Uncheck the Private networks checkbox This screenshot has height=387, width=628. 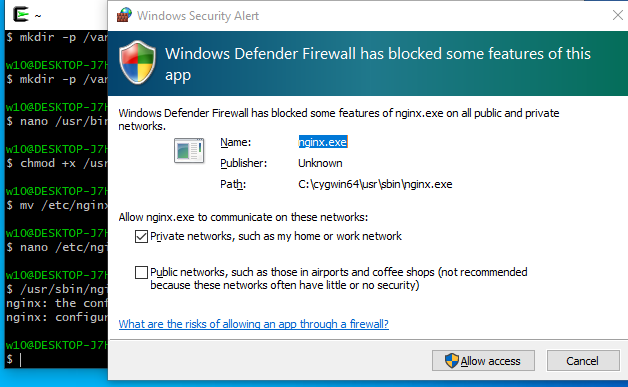click(x=141, y=236)
